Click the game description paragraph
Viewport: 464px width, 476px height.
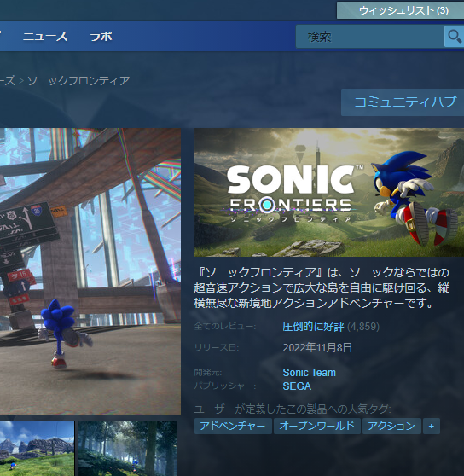322,287
